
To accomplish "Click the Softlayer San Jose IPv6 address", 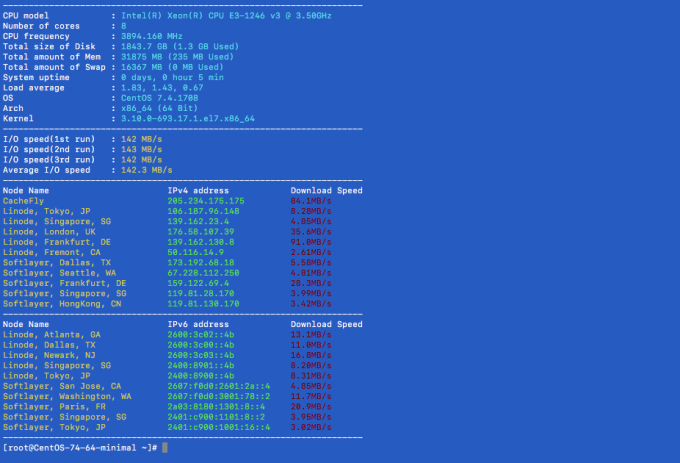I will click(218, 385).
